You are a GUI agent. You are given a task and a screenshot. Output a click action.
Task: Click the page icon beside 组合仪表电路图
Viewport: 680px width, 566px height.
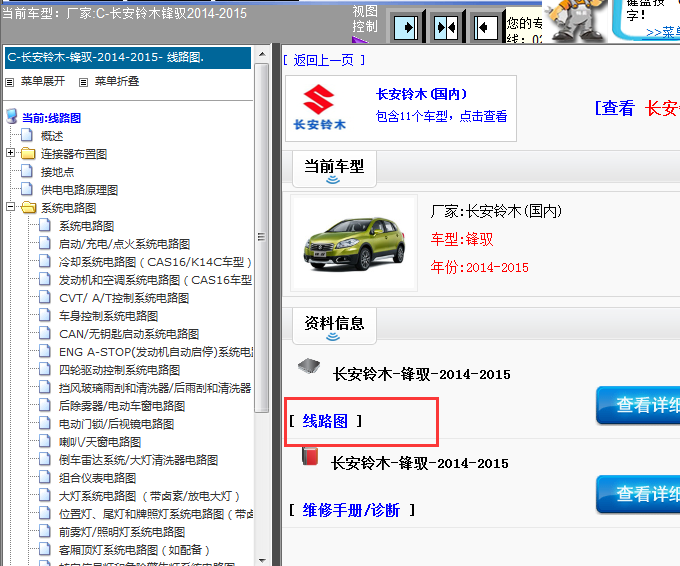(x=45, y=477)
